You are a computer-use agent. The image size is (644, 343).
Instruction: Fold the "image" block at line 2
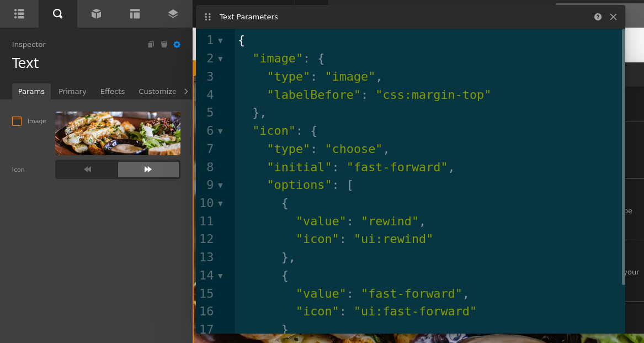pos(220,59)
